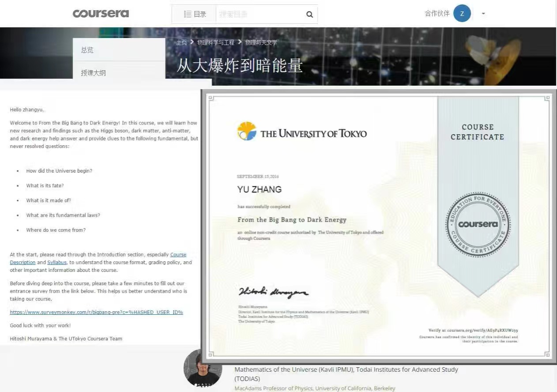
Task: Open 物理科学与工程 breadcrumb
Action: click(216, 42)
